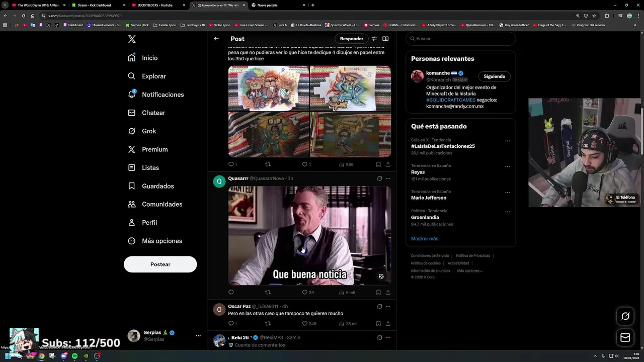Open more options for Mario Jefferson trend
This screenshot has width=644, height=362.
[508, 192]
